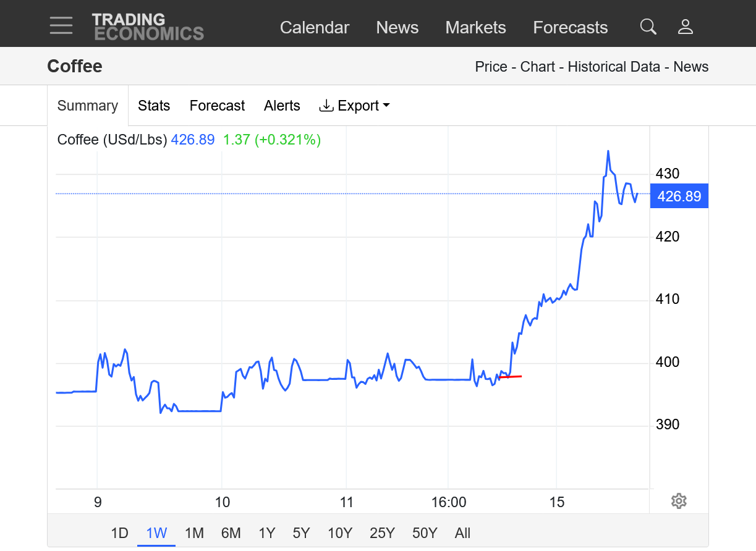This screenshot has height=551, width=756.
Task: Open the Markets menu item
Action: click(475, 28)
